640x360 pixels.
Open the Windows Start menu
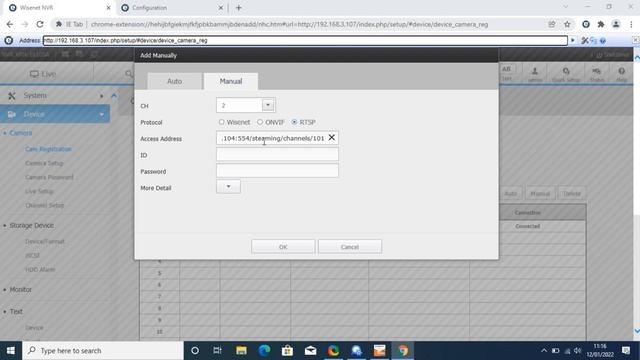point(11,351)
